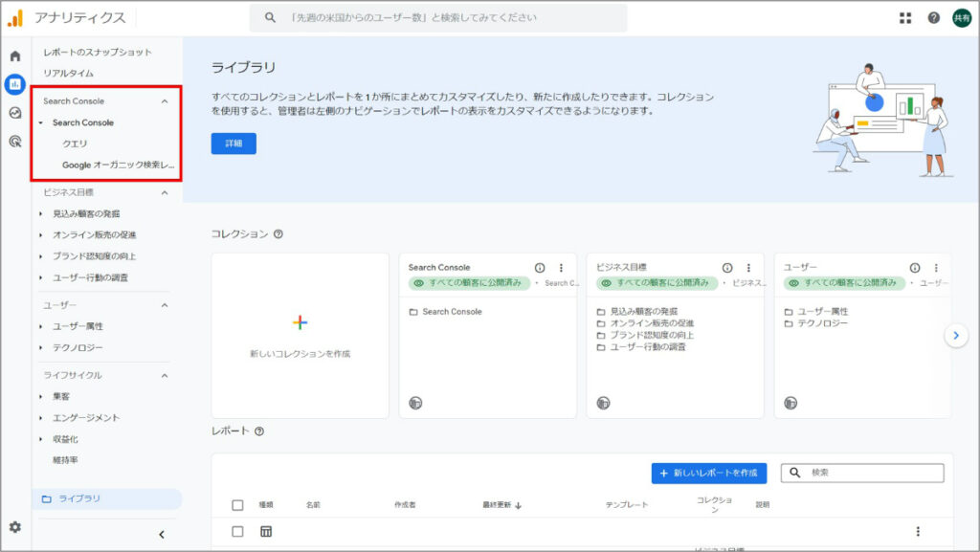Screen dimensions: 980x552
Task: Open ユーザー属性 folder in ユーザー card
Action: (815, 311)
